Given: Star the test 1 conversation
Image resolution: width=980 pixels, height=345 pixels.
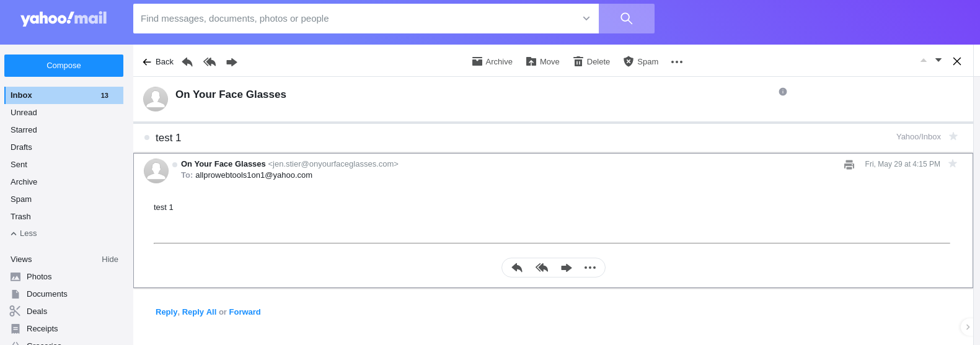Looking at the screenshot, I should click(x=953, y=136).
